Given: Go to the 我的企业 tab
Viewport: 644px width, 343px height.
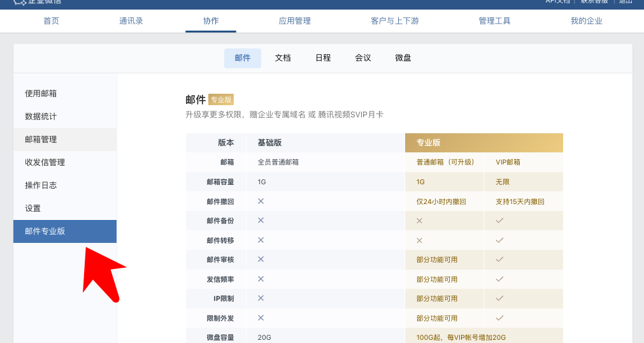Looking at the screenshot, I should pyautogui.click(x=587, y=21).
